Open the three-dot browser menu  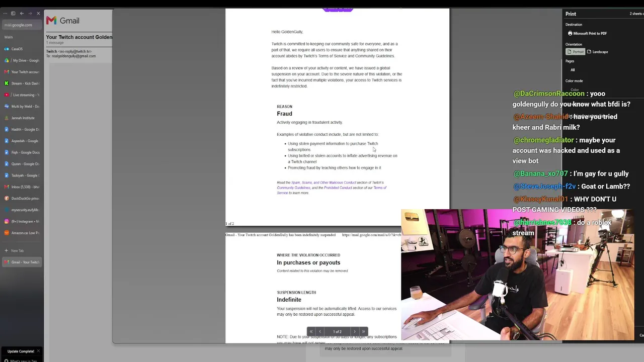click(x=5, y=14)
